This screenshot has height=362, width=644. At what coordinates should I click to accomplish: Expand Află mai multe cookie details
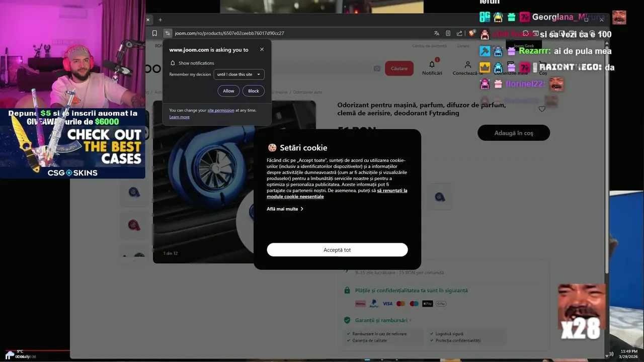pos(285,209)
